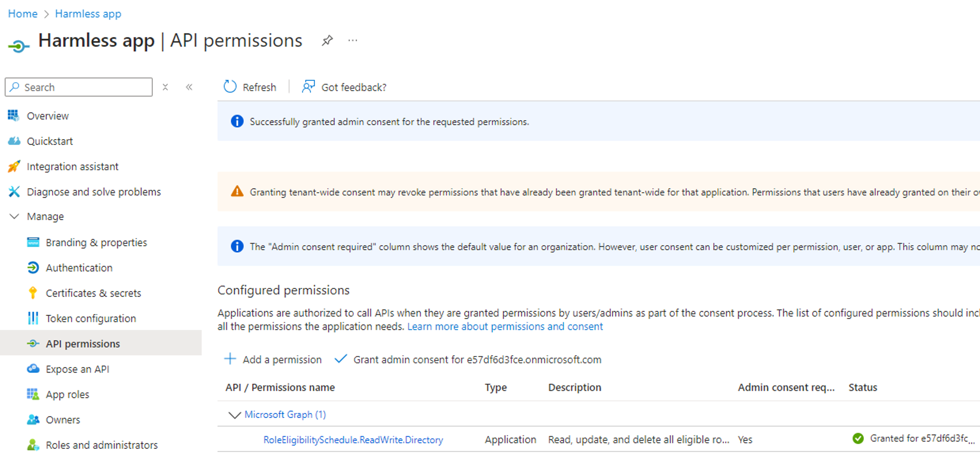980x459 pixels.
Task: Open the more options ellipsis menu
Action: pos(353,41)
